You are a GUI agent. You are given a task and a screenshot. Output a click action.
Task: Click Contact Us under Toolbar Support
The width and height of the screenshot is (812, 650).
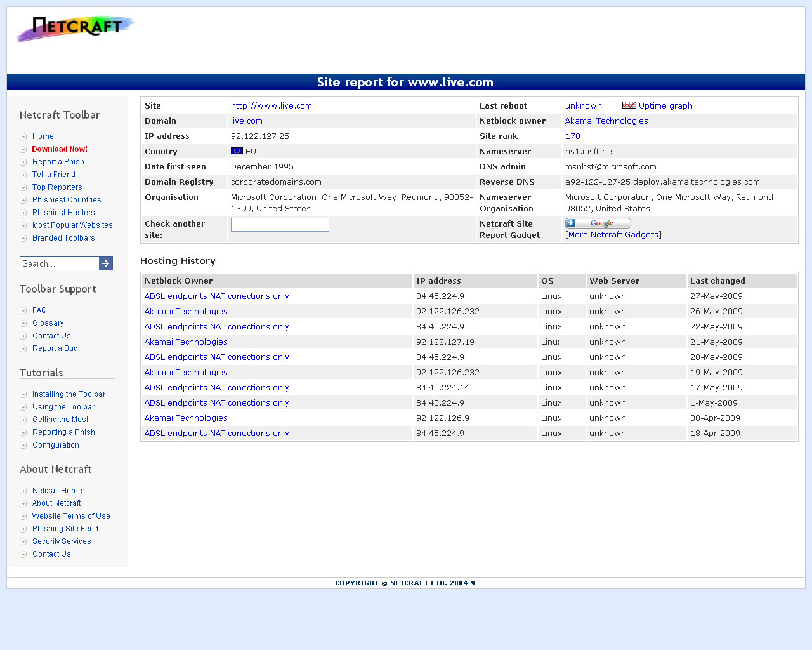click(51, 336)
